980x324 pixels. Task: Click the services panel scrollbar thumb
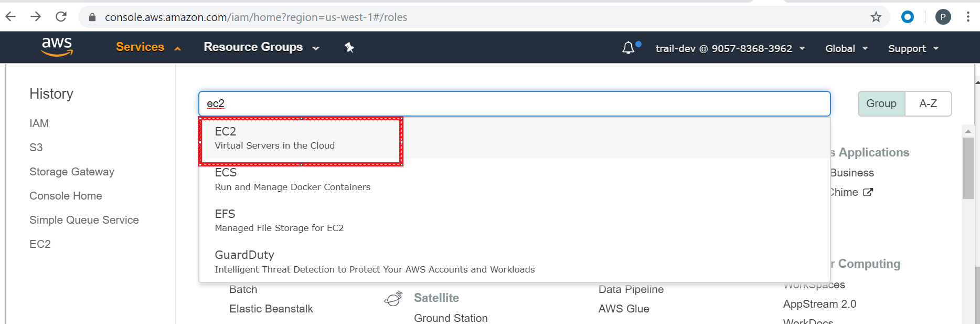968,168
